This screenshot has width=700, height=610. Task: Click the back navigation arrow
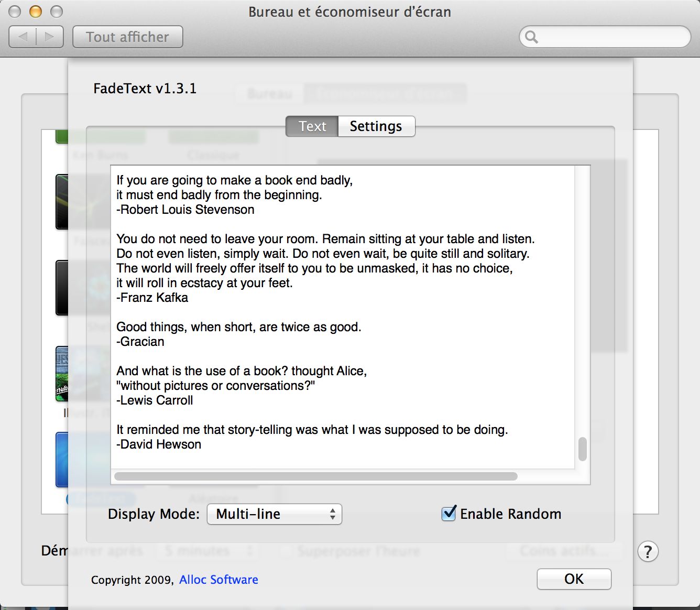[23, 37]
